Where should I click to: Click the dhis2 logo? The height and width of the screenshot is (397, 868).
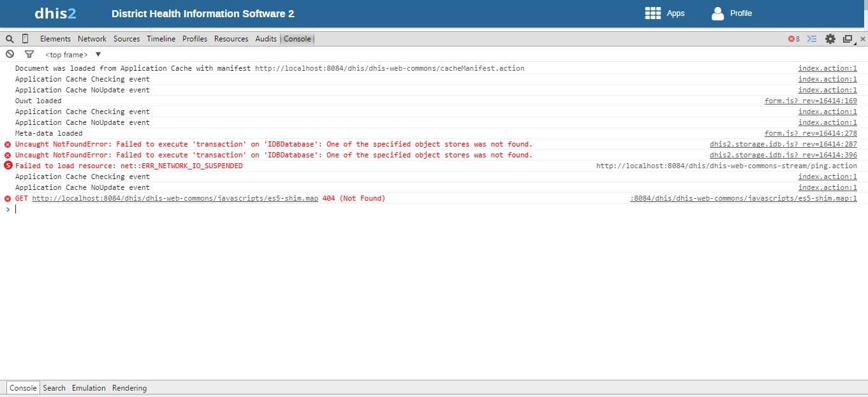(x=55, y=13)
